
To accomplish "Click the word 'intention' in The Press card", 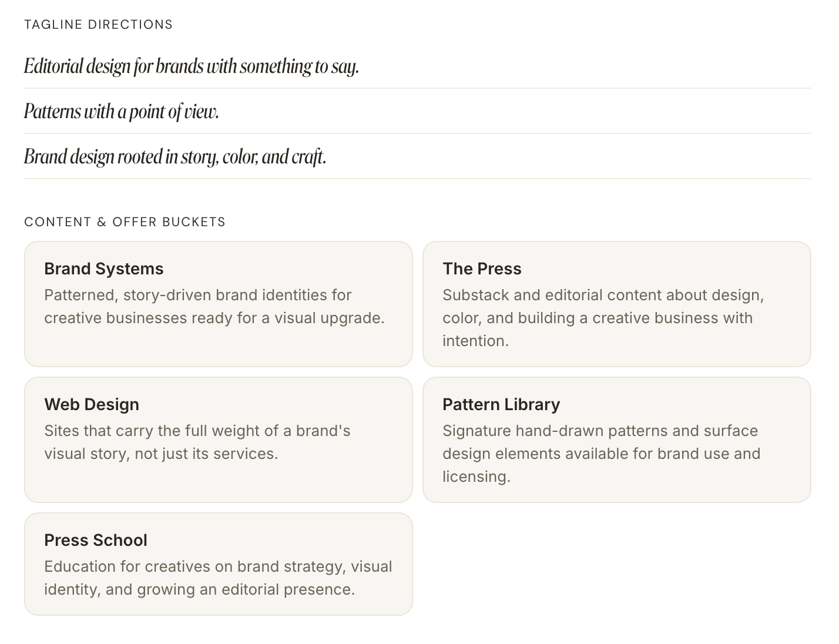I will [x=474, y=341].
